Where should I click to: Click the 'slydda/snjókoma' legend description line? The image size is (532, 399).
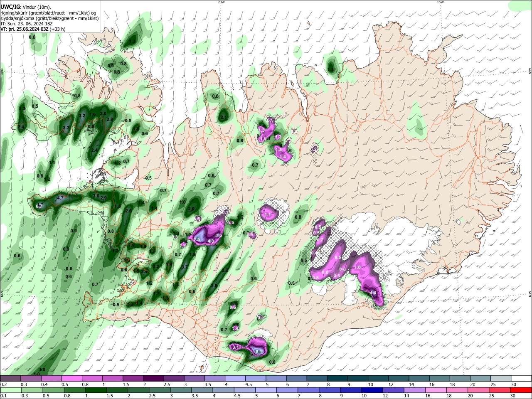click(49, 18)
